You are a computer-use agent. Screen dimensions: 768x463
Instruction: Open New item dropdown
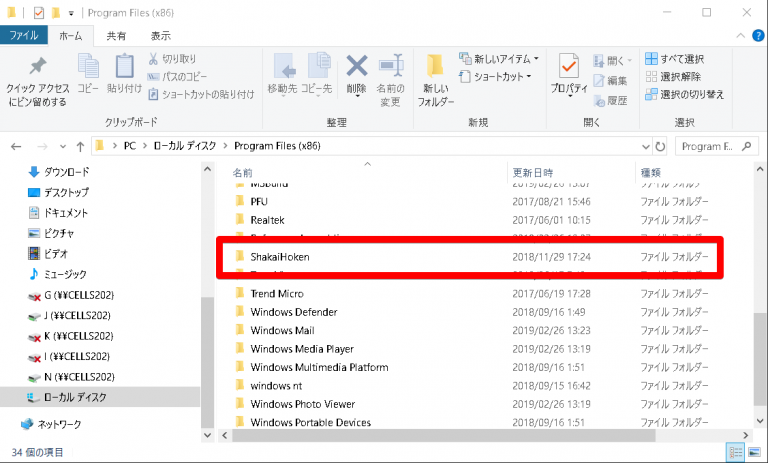coord(499,59)
